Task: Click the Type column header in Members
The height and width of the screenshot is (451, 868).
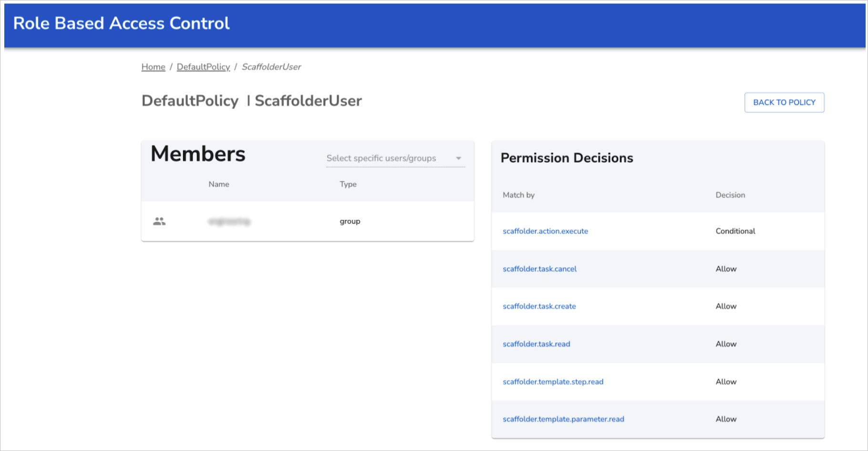Action: pos(348,184)
